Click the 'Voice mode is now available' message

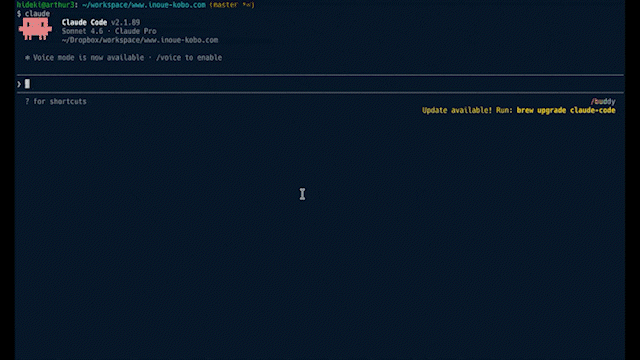click(x=88, y=58)
